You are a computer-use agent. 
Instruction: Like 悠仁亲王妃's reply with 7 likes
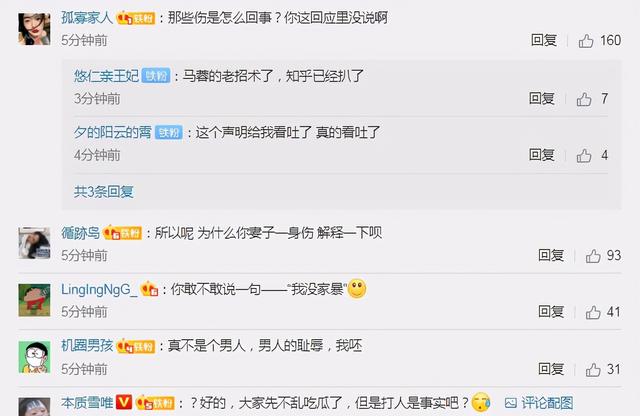(584, 99)
